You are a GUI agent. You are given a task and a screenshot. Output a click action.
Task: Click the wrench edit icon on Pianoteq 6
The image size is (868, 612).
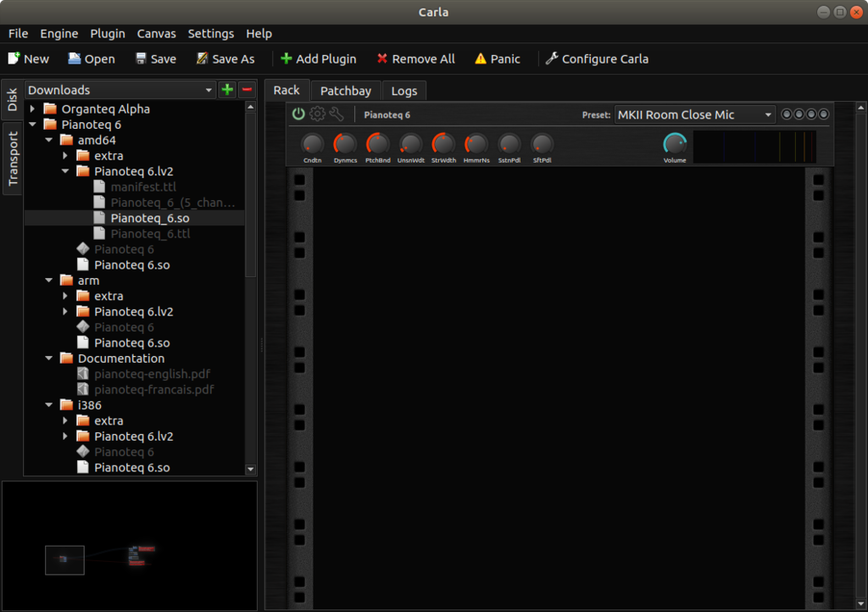337,114
